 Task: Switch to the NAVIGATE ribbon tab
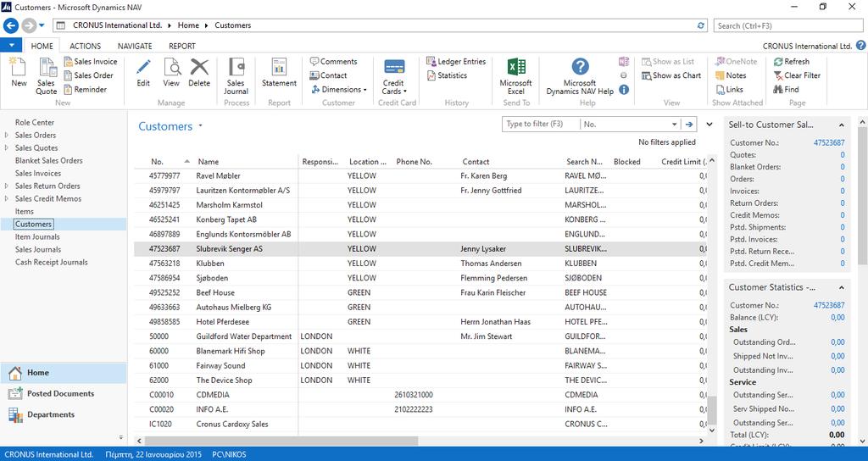(135, 46)
